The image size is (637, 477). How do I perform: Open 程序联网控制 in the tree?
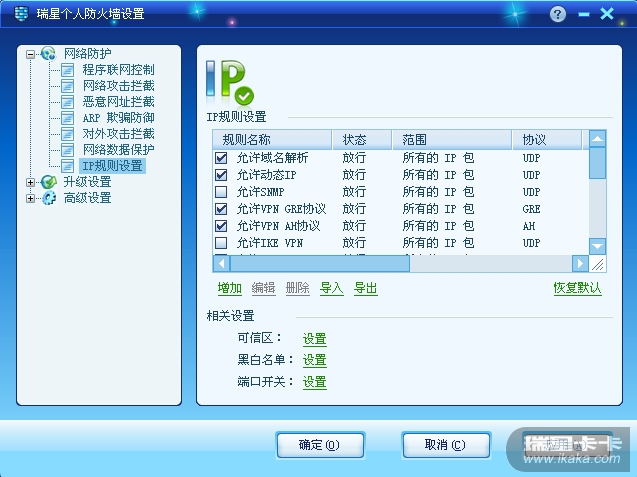[x=119, y=70]
